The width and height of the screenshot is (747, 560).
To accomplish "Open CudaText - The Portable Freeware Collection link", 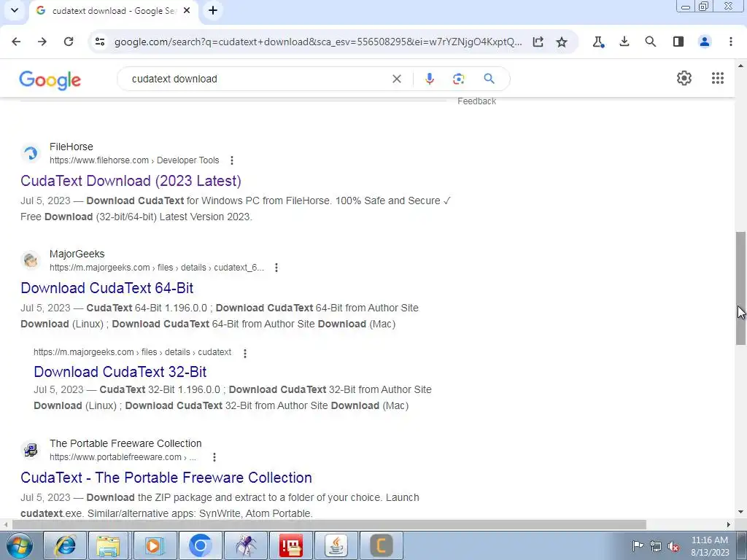I will 166,478.
